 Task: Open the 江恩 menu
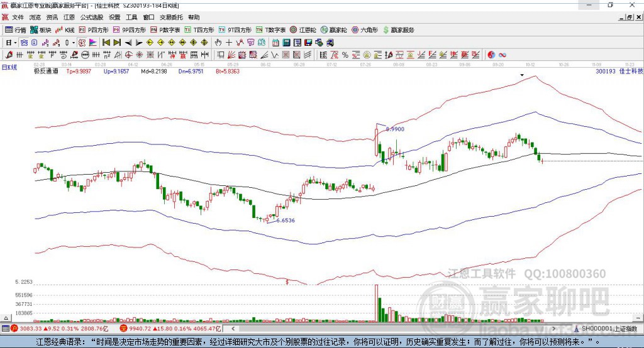pos(69,17)
